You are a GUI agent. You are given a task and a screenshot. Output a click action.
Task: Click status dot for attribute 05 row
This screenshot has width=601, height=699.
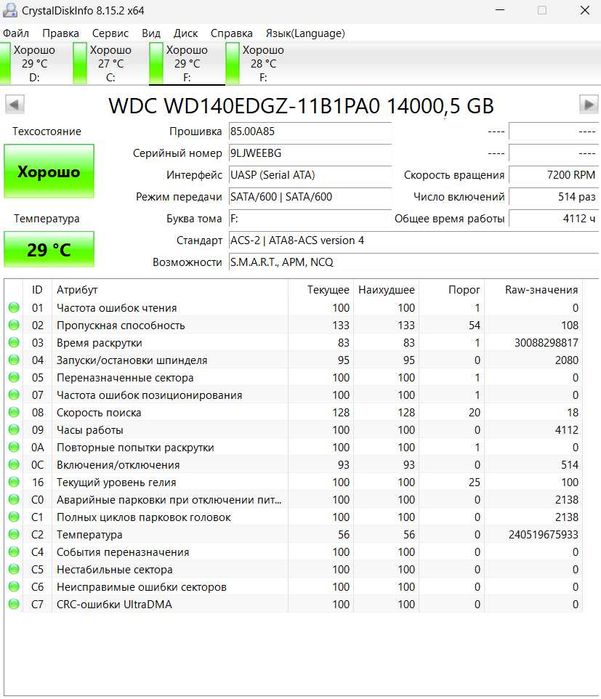pyautogui.click(x=14, y=377)
